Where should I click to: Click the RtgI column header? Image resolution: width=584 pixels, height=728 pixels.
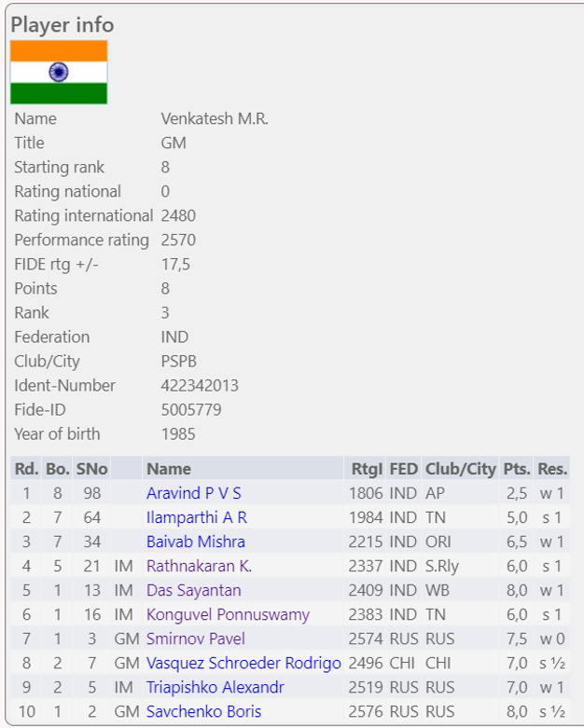pos(367,469)
